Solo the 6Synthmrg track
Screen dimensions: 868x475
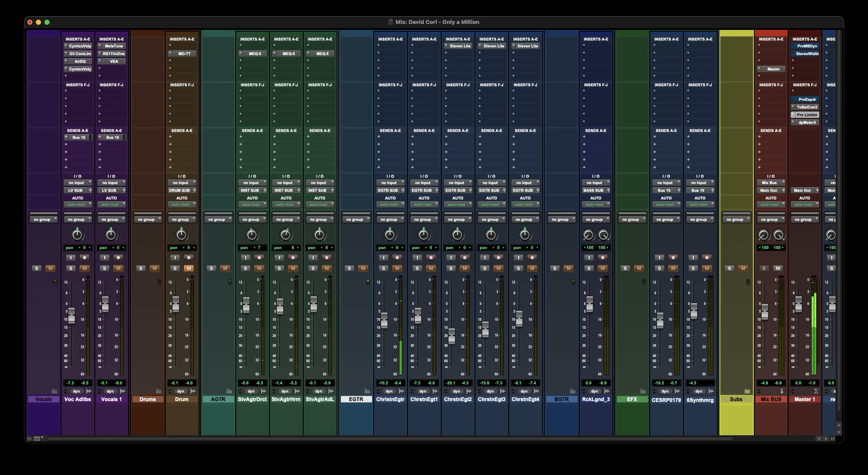[693, 268]
